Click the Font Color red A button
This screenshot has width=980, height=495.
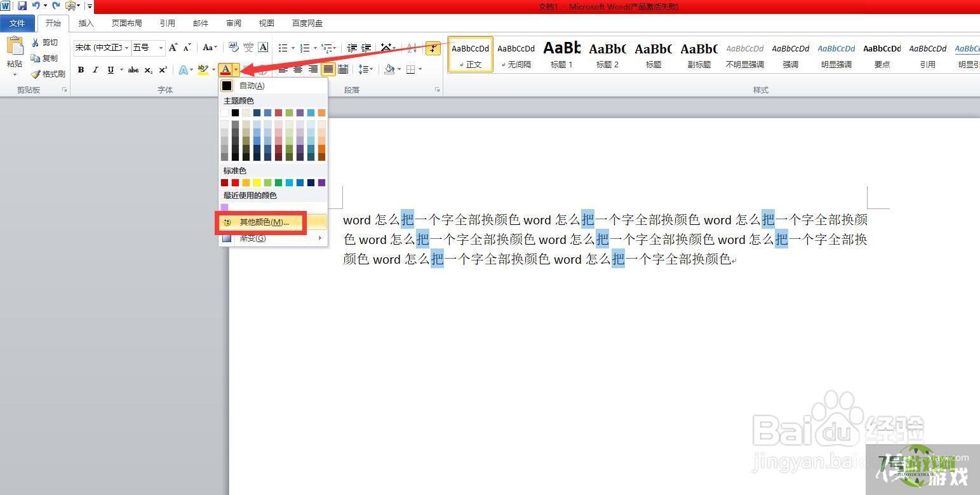pyautogui.click(x=225, y=70)
